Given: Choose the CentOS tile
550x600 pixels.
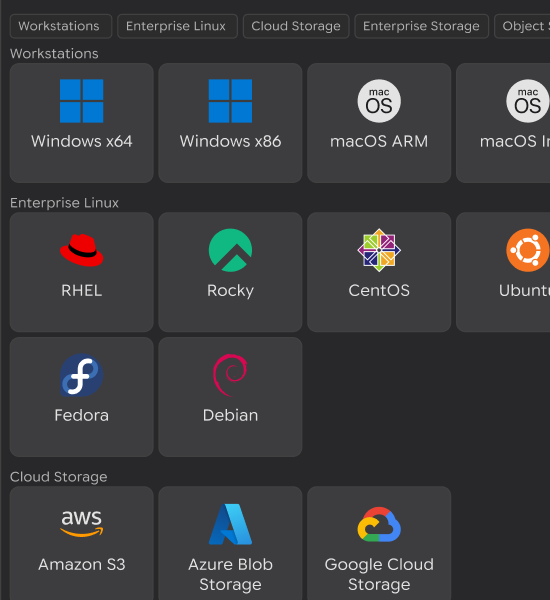Looking at the screenshot, I should (x=379, y=272).
